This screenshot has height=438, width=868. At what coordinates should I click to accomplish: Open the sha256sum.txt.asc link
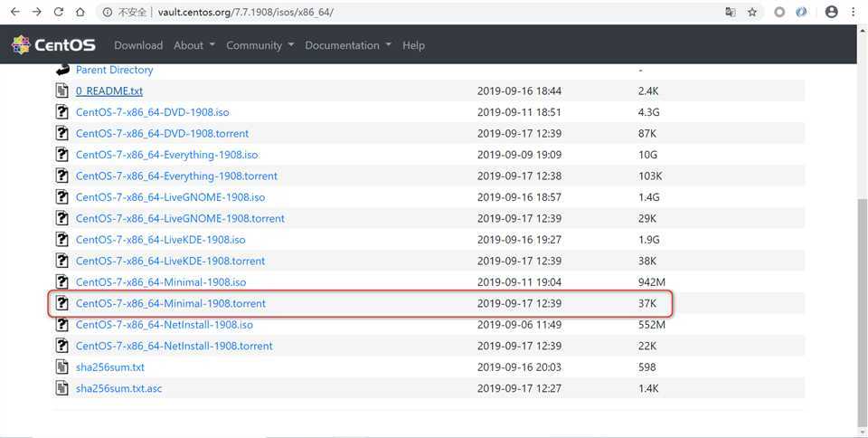(x=119, y=388)
